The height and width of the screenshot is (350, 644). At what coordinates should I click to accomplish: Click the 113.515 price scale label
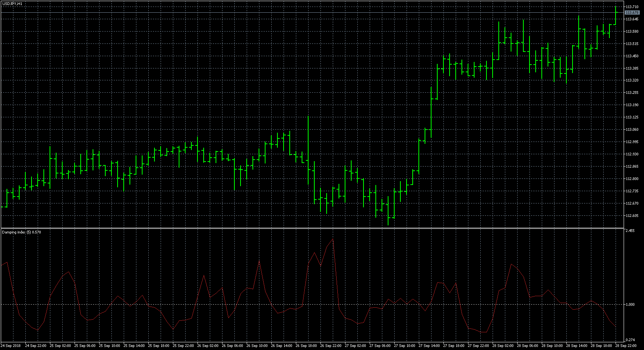point(632,43)
